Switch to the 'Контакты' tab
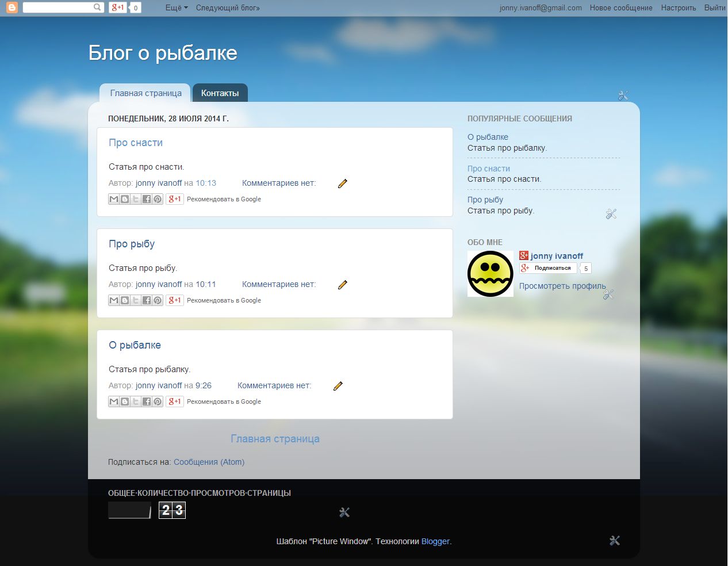This screenshot has height=566, width=728. (x=220, y=93)
